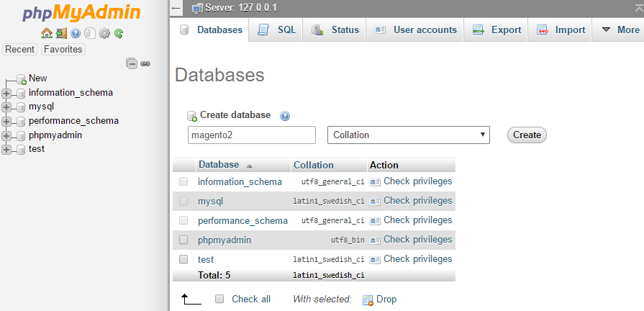Image resolution: width=644 pixels, height=311 pixels.
Task: Click mysql database icon in the tree
Action: [21, 107]
